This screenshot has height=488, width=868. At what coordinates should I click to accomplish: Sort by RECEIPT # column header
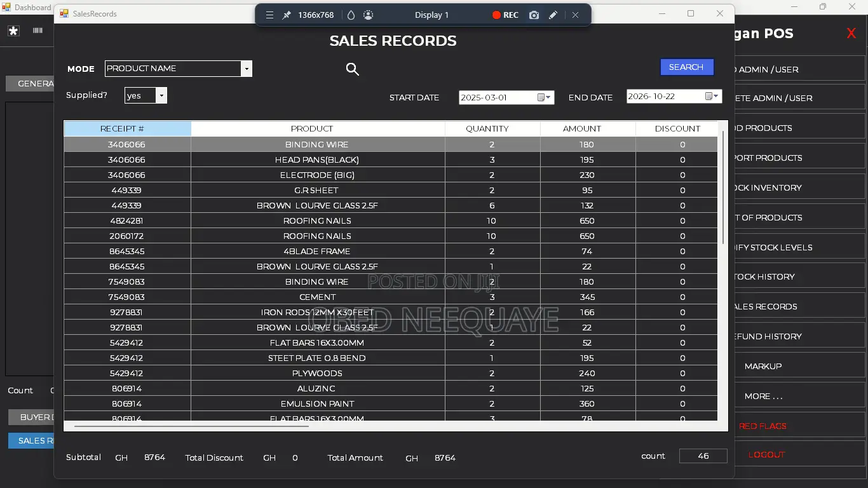[x=127, y=128]
